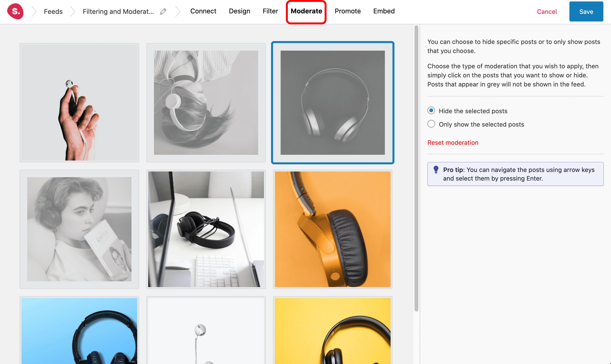611x364 pixels.
Task: Select the headphones on desk with keyboard post
Action: coord(206,229)
